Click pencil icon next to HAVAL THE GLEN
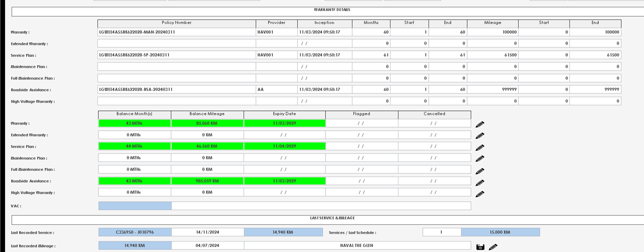The width and height of the screenshot is (644, 252). (492, 247)
